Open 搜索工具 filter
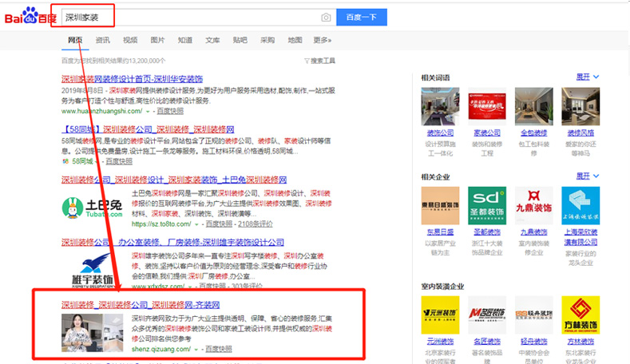The width and height of the screenshot is (630, 364). 320,61
